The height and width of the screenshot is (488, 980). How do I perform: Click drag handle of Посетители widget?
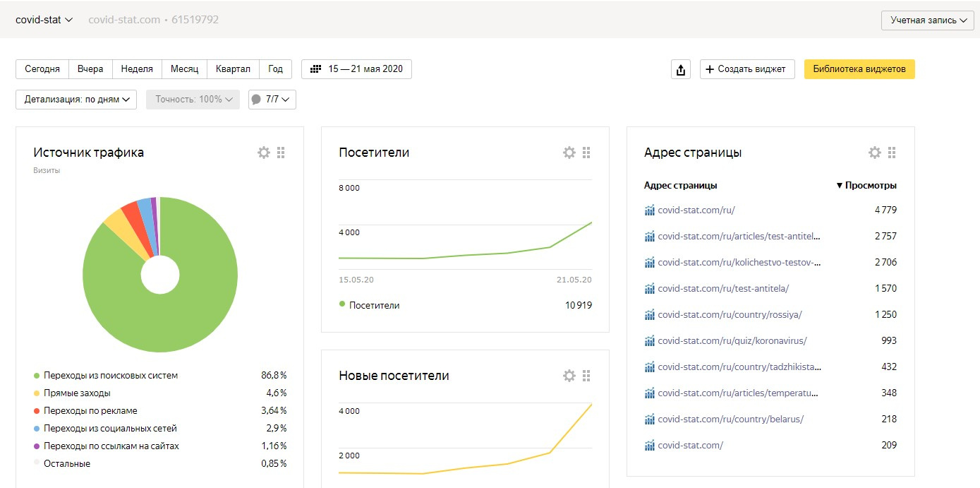[586, 153]
